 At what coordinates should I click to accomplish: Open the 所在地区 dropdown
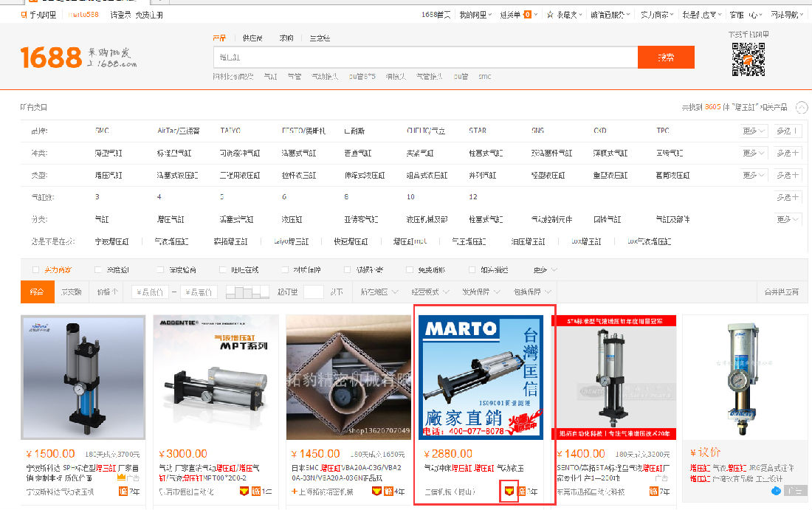pos(379,292)
